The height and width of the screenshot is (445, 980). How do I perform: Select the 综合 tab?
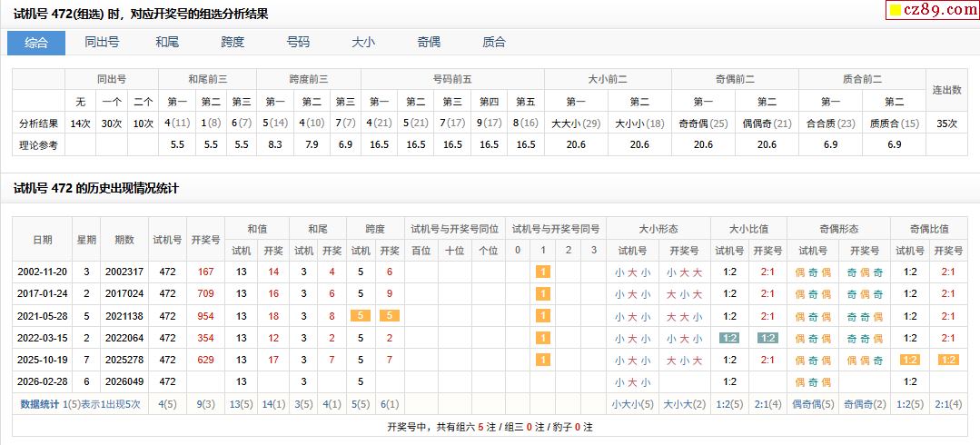pyautogui.click(x=36, y=43)
